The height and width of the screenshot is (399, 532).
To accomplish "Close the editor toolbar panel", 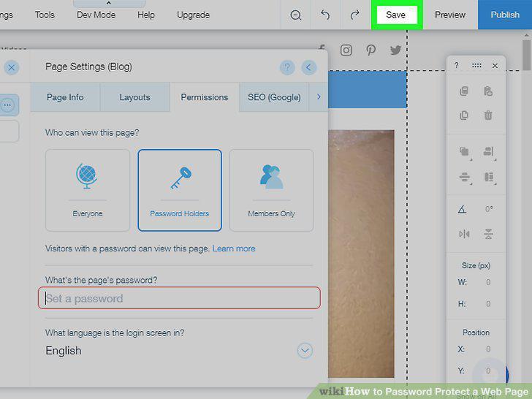I will pyautogui.click(x=495, y=66).
